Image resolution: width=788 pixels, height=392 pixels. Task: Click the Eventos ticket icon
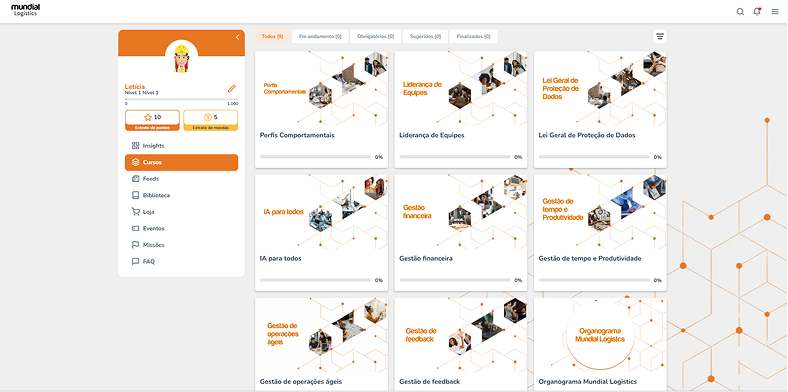point(135,228)
